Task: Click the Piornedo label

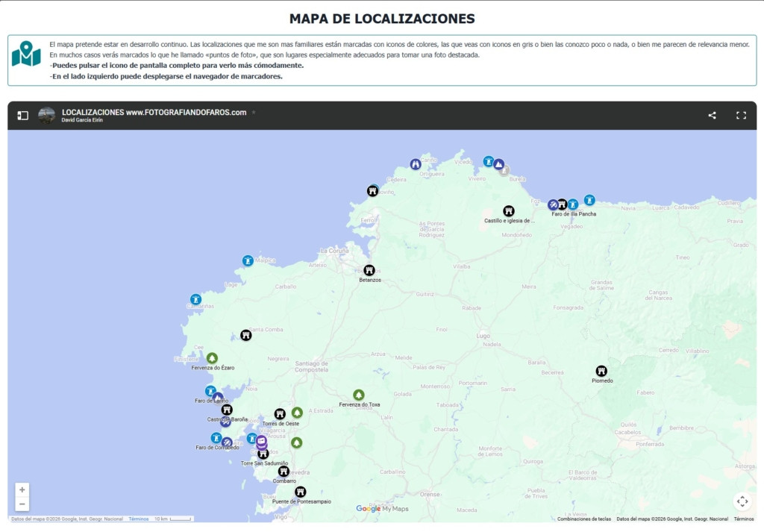Action: (602, 381)
